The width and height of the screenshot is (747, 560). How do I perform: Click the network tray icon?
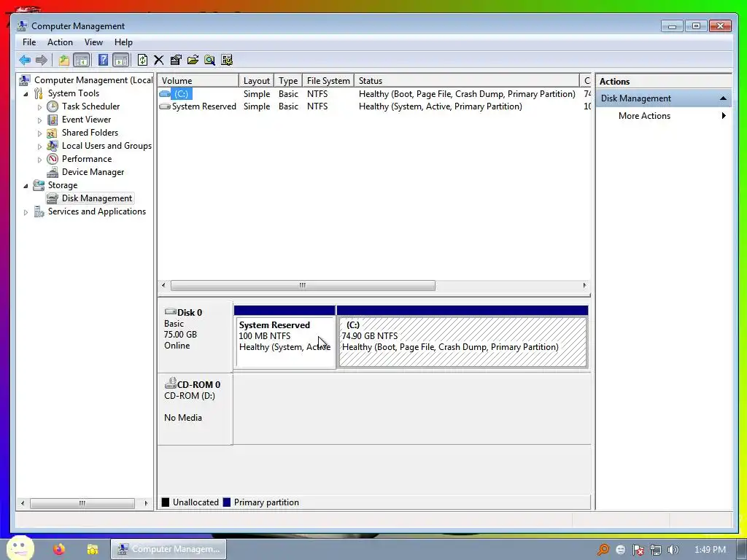[x=656, y=550]
